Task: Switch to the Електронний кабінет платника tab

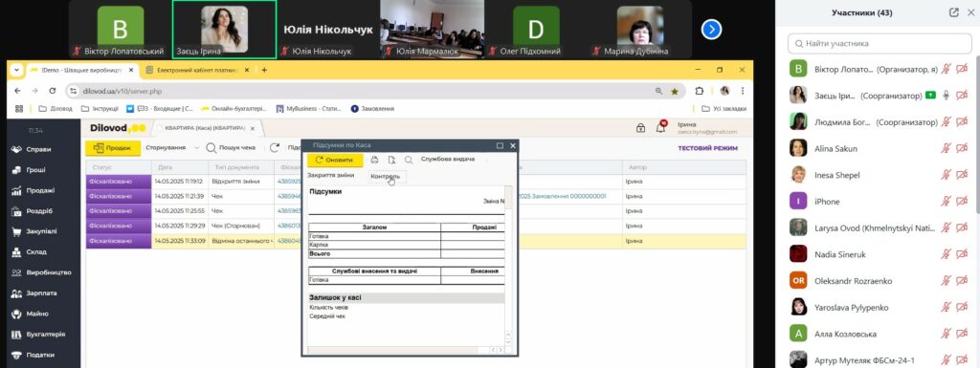Action: point(196,71)
